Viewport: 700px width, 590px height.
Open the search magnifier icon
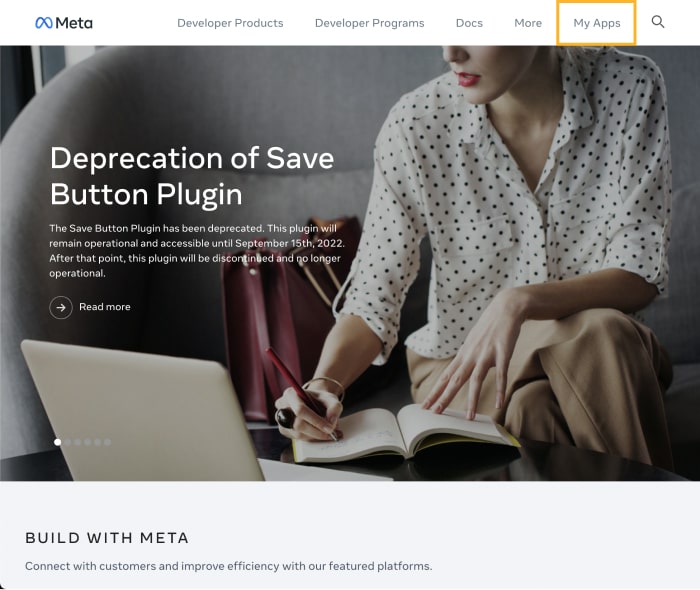[x=658, y=22]
